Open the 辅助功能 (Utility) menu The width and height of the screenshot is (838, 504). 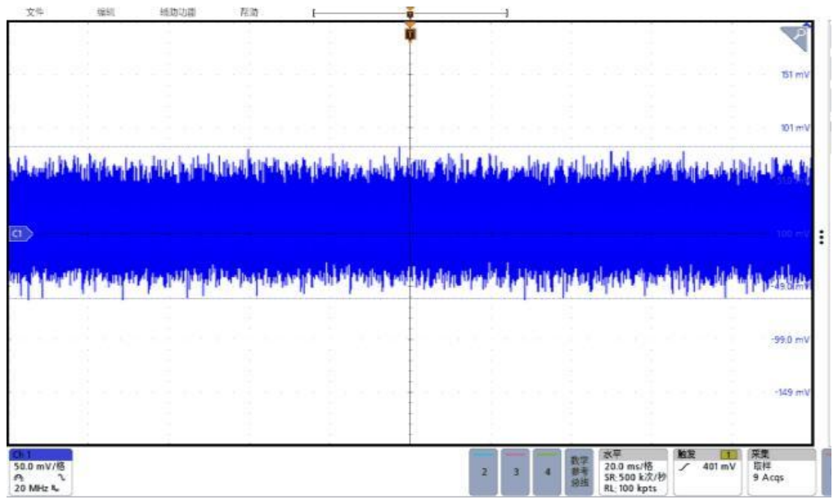click(x=178, y=11)
